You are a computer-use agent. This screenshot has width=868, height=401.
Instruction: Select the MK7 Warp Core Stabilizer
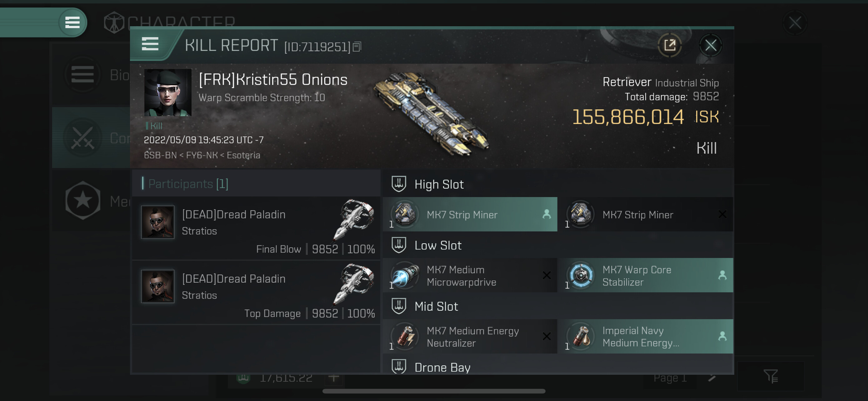(x=645, y=275)
